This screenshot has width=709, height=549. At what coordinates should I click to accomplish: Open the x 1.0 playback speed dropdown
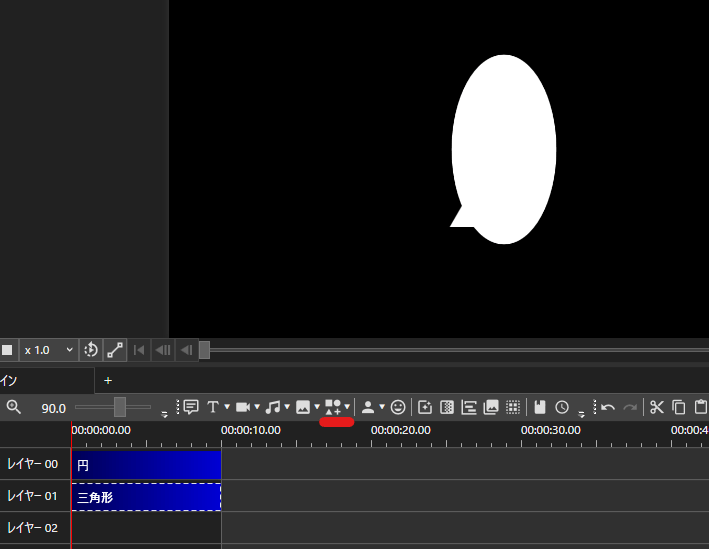(48, 350)
